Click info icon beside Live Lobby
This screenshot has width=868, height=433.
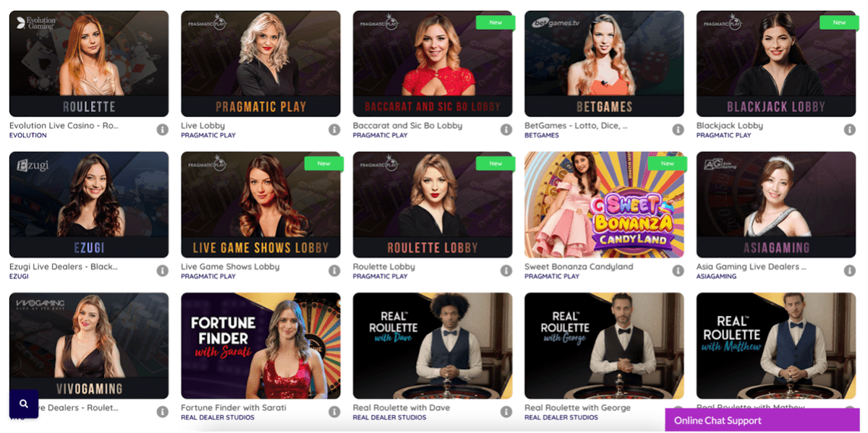click(x=334, y=129)
